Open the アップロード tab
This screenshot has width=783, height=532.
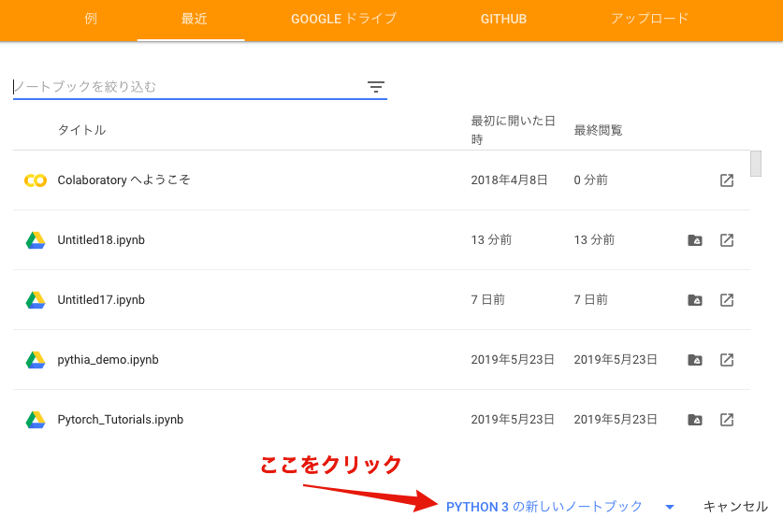(x=649, y=19)
